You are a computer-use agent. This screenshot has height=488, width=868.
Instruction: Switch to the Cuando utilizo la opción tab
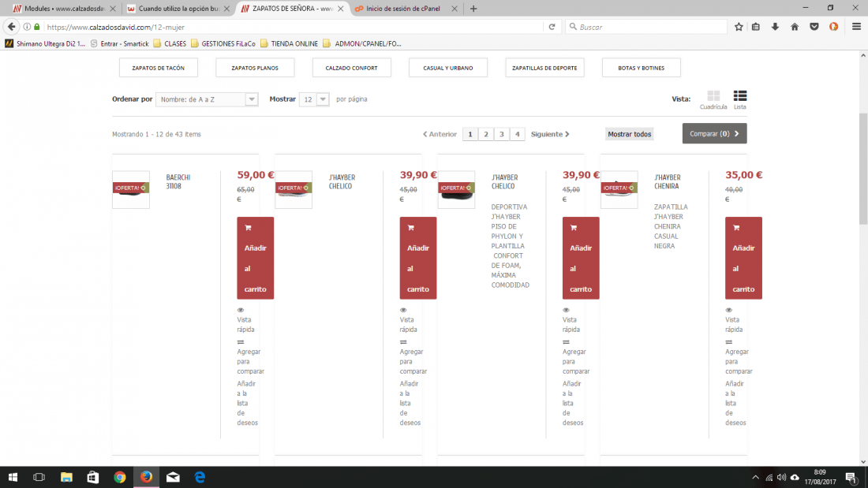click(x=177, y=9)
